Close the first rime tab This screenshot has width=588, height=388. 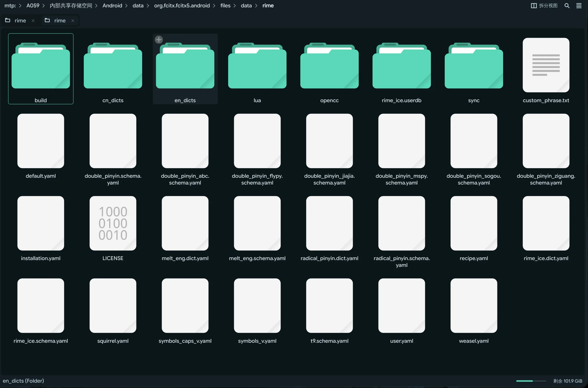point(33,21)
